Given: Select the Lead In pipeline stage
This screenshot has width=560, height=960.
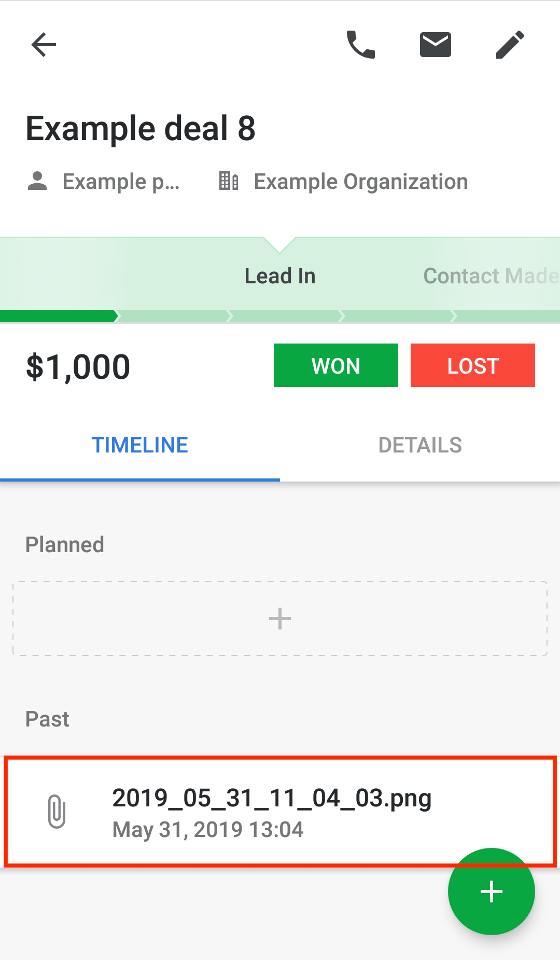Looking at the screenshot, I should tap(280, 276).
